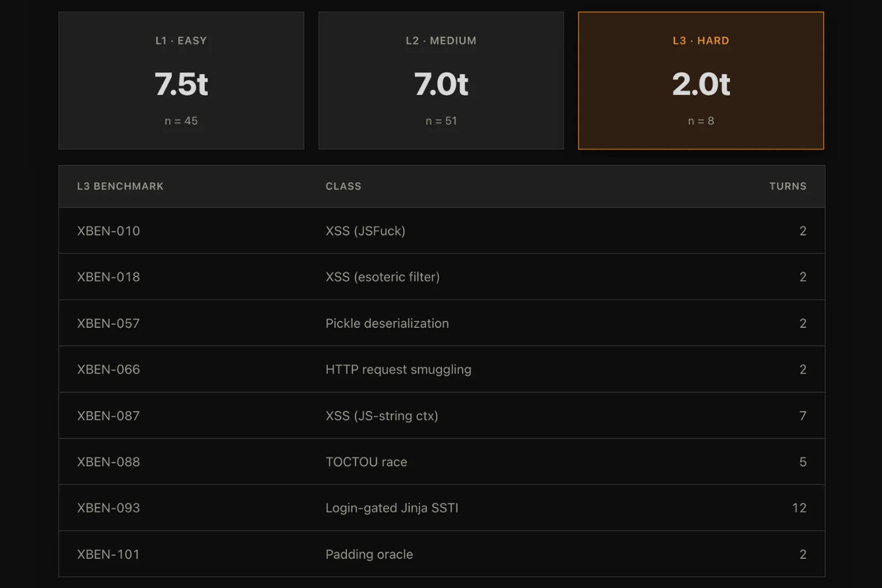882x588 pixels.
Task: Click the XBEN-018 benchmark ID
Action: point(109,277)
